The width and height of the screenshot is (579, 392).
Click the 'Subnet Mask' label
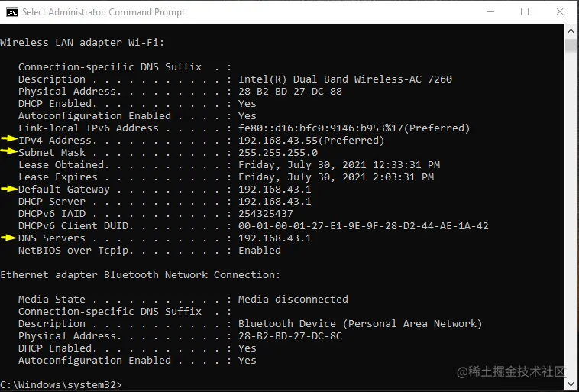[52, 153]
